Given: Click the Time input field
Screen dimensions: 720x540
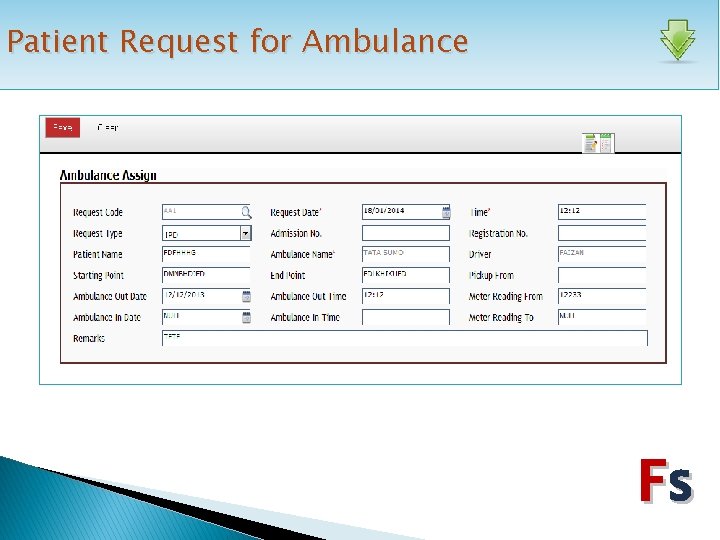Looking at the screenshot, I should [602, 212].
